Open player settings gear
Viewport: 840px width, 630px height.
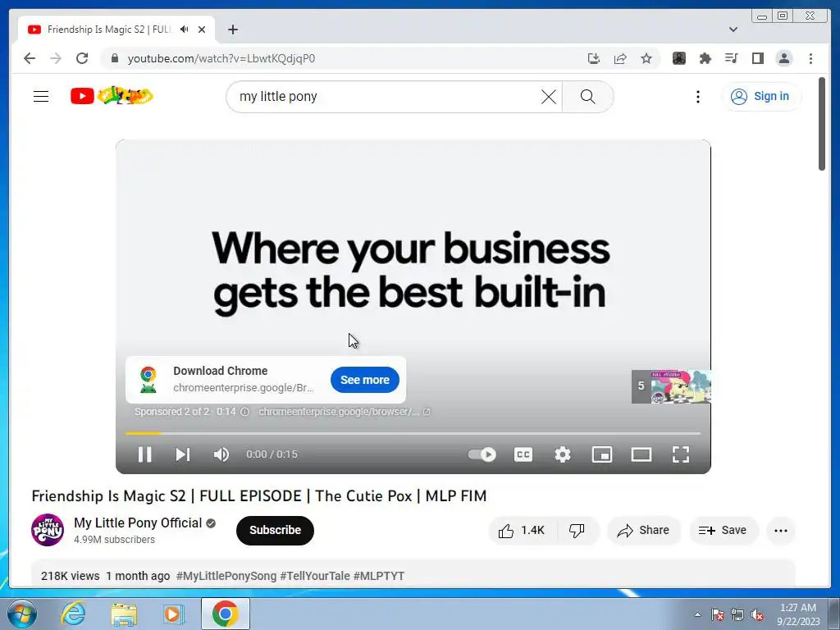point(563,454)
